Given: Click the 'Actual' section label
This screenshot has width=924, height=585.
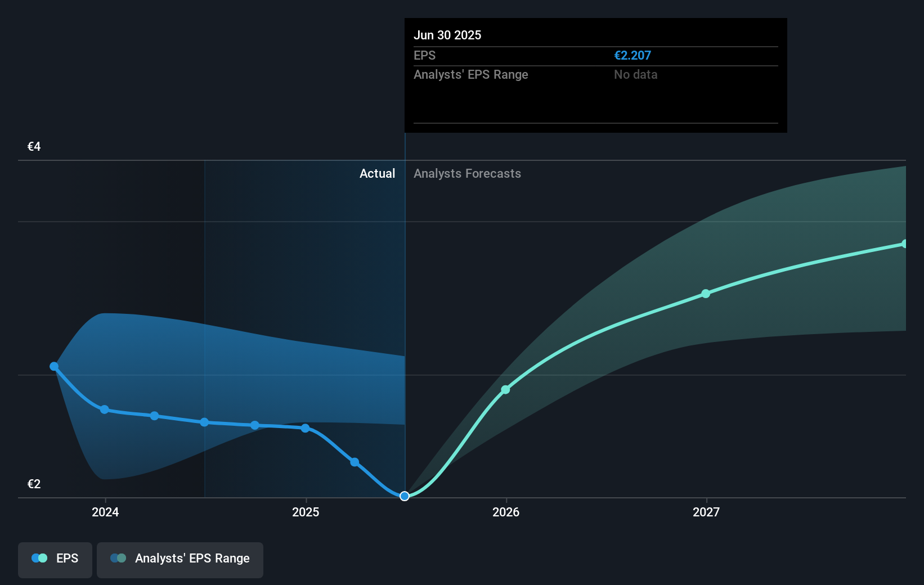Looking at the screenshot, I should pos(377,173).
